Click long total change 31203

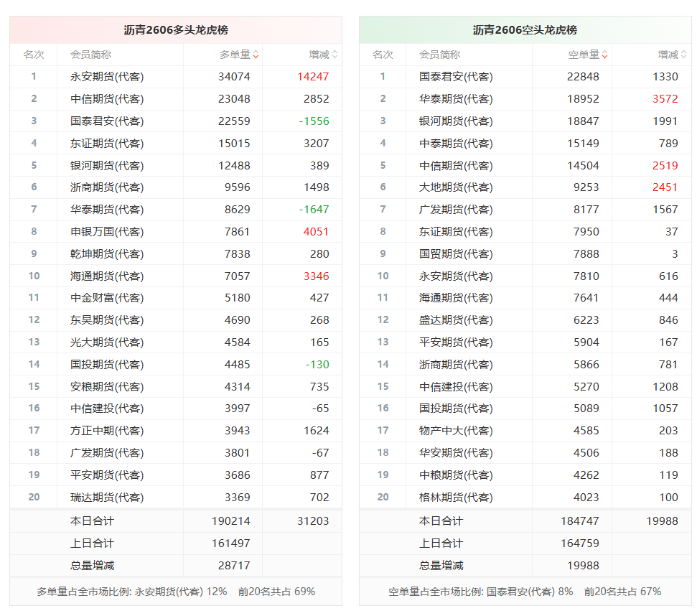[313, 521]
